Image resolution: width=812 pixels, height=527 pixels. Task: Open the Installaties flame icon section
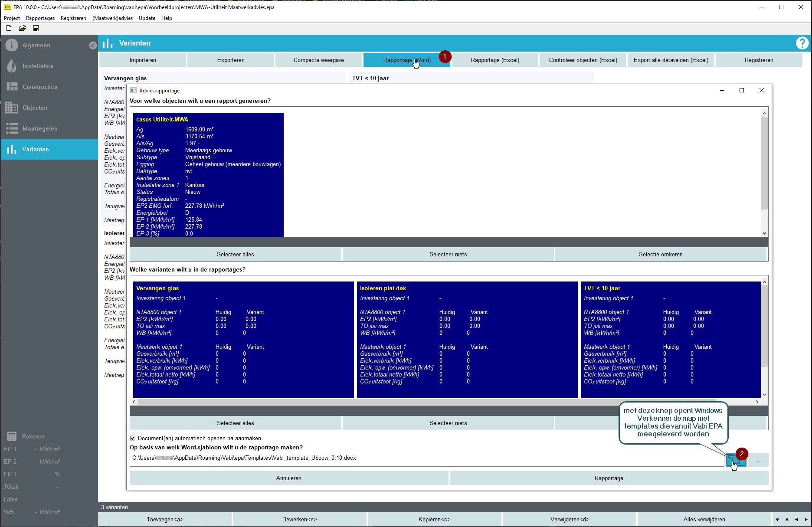[x=12, y=66]
